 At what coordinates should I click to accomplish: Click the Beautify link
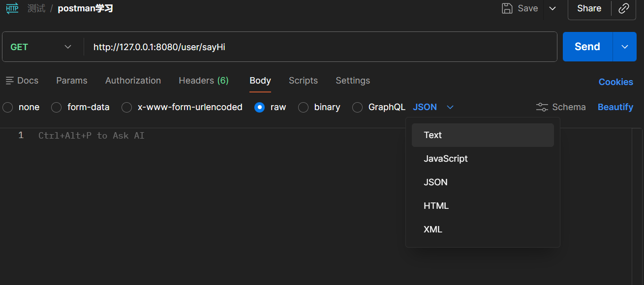pos(615,107)
